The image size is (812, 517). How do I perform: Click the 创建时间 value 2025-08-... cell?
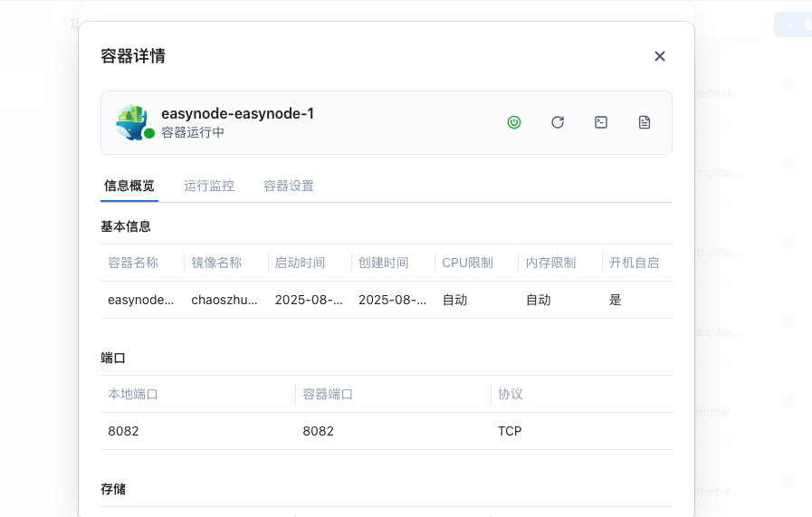[x=392, y=300]
